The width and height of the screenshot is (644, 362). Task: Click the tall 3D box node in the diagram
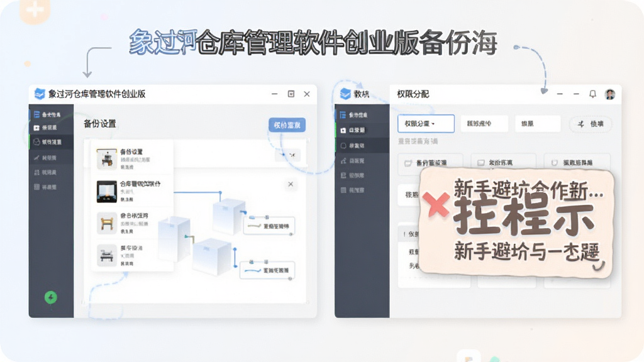pyautogui.click(x=174, y=239)
